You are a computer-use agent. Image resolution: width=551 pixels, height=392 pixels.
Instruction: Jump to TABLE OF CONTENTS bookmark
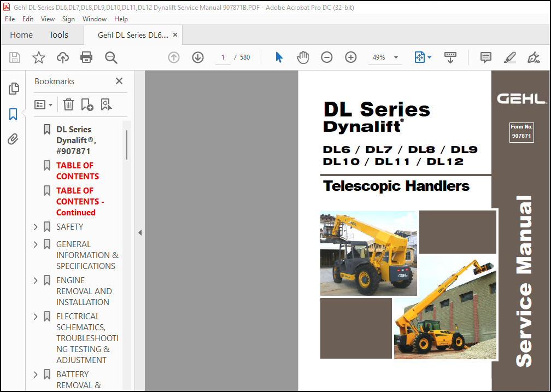78,171
